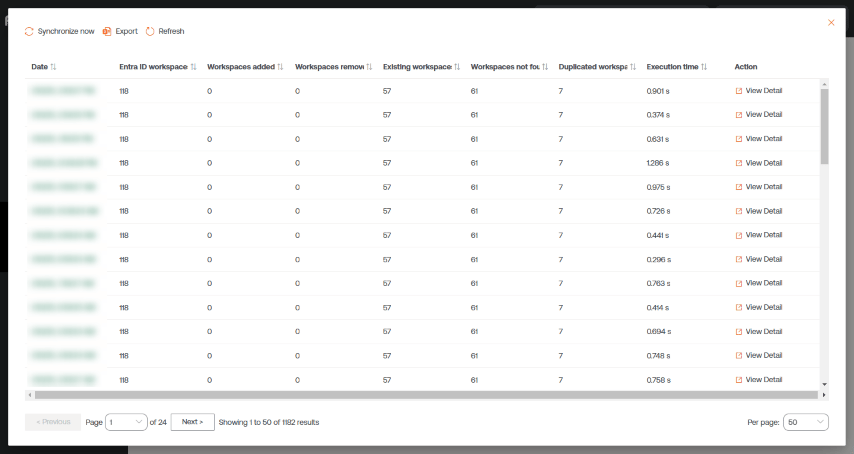The width and height of the screenshot is (854, 454).
Task: Click the Synchronize now label
Action: point(66,32)
